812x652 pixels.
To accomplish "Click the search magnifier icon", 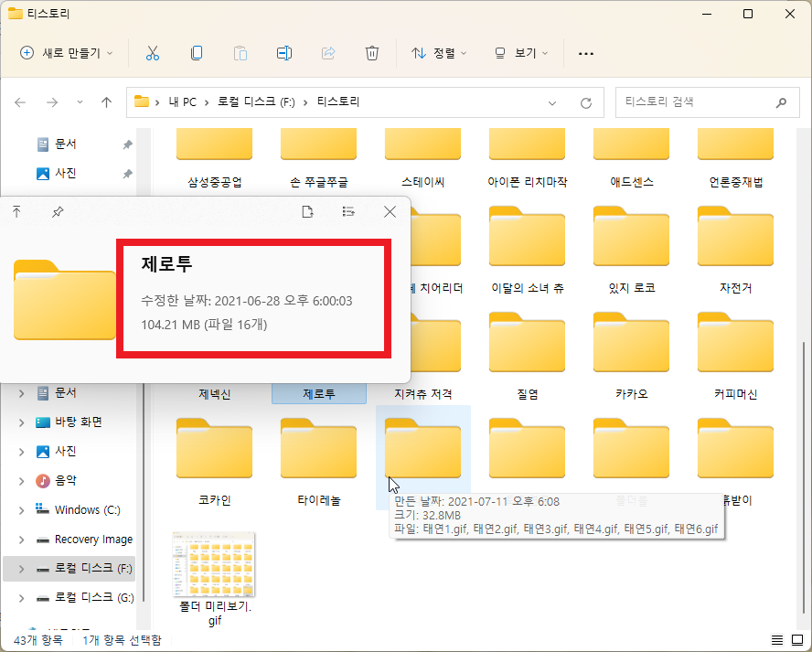I will tap(781, 102).
